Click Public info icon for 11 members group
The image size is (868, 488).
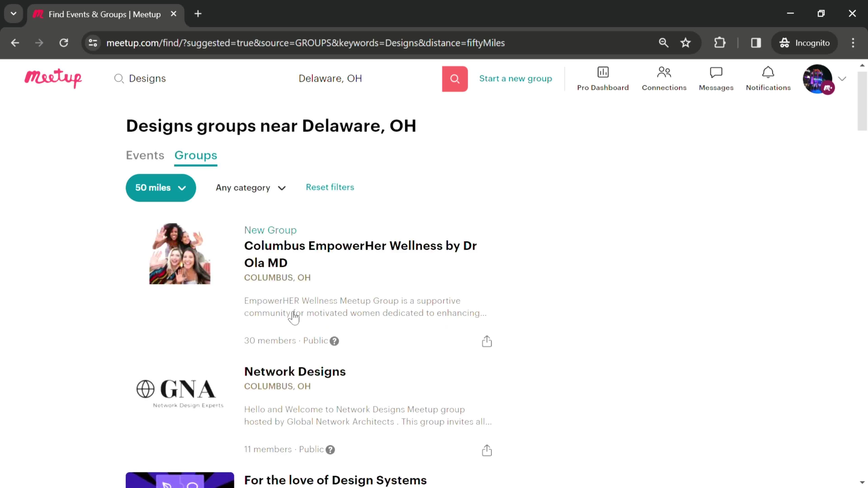tap(330, 450)
